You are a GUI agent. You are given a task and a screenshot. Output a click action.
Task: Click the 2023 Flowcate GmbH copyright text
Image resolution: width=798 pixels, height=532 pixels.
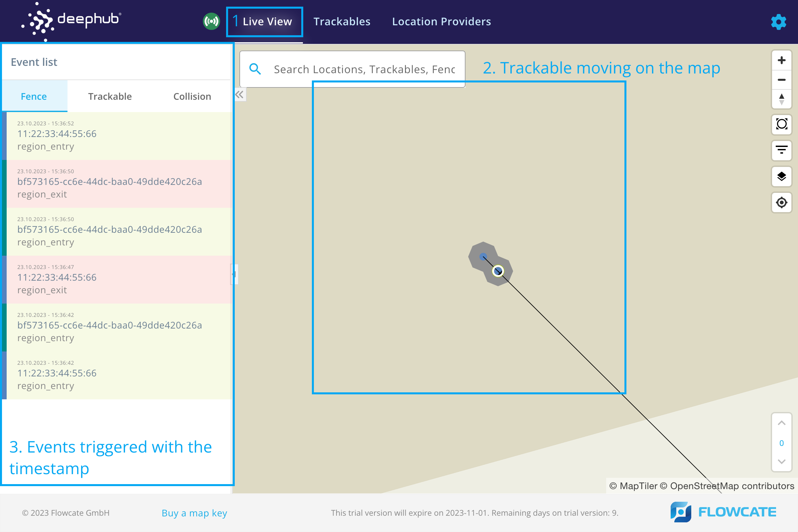(66, 513)
